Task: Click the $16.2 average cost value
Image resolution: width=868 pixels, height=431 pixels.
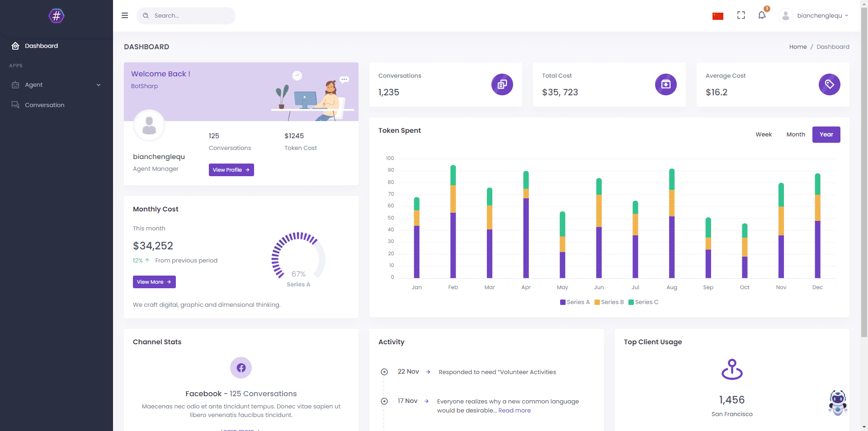Action: (x=717, y=92)
